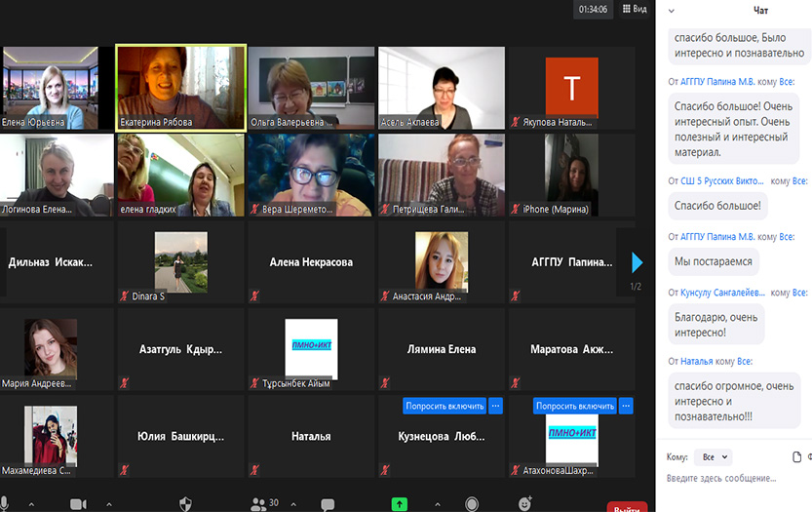This screenshot has height=512, width=812.
Task: Click the file attachment icon in chat
Action: click(x=797, y=456)
